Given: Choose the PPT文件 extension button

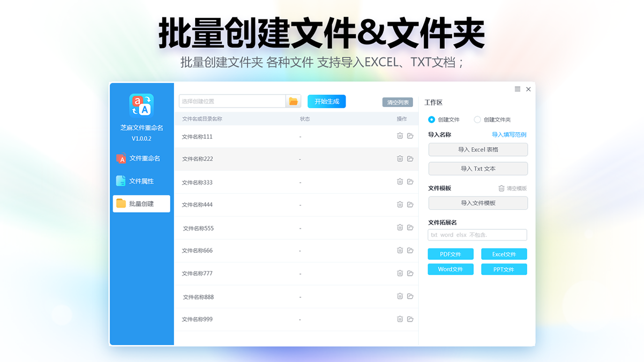Looking at the screenshot, I should 504,269.
